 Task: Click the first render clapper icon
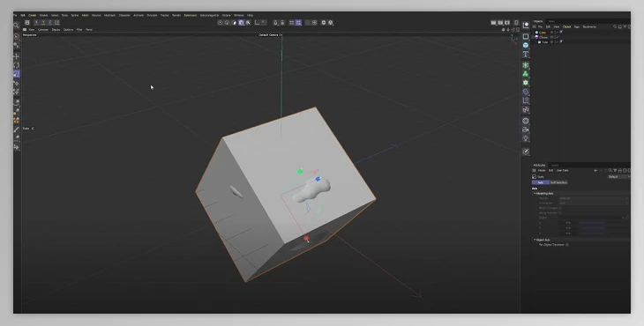click(x=494, y=23)
